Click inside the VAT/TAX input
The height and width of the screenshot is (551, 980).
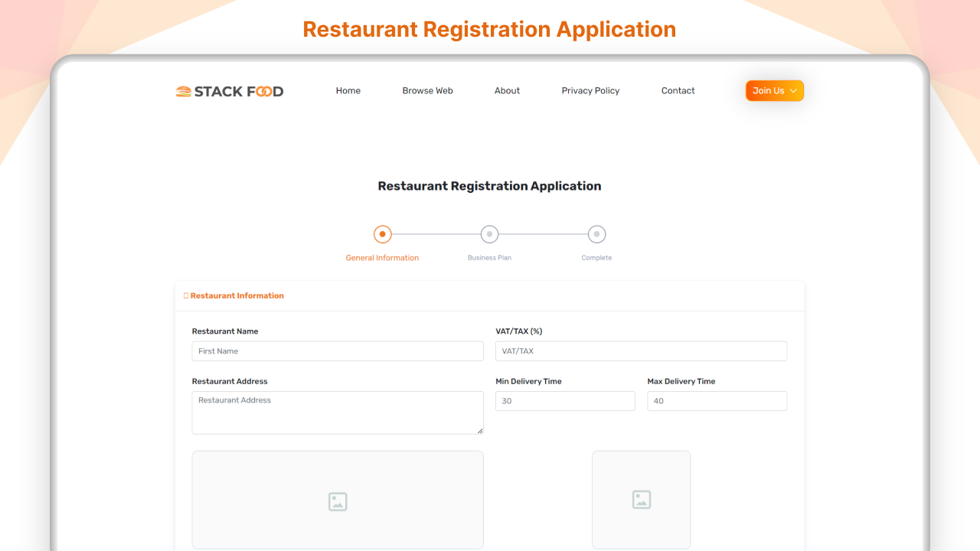(641, 350)
